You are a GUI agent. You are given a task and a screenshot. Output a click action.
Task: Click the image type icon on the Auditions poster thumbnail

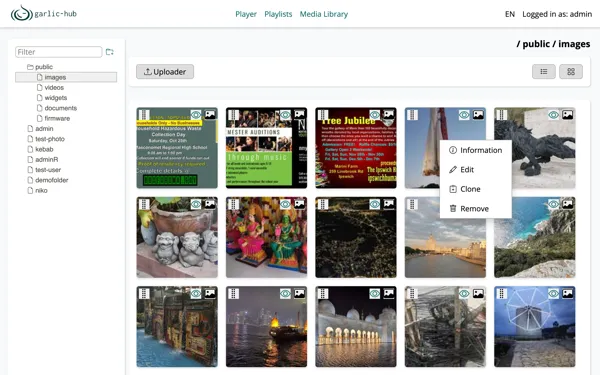(x=299, y=114)
